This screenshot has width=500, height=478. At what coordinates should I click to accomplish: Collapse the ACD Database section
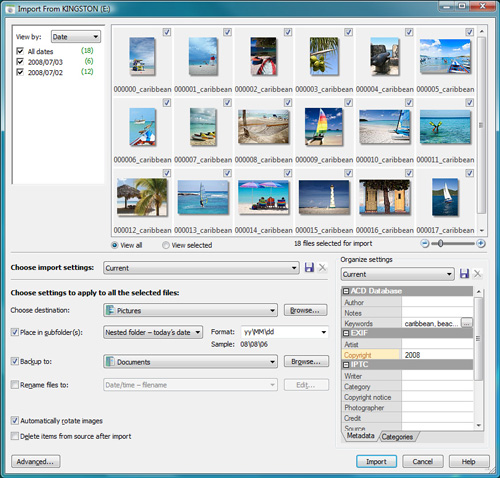[346, 291]
